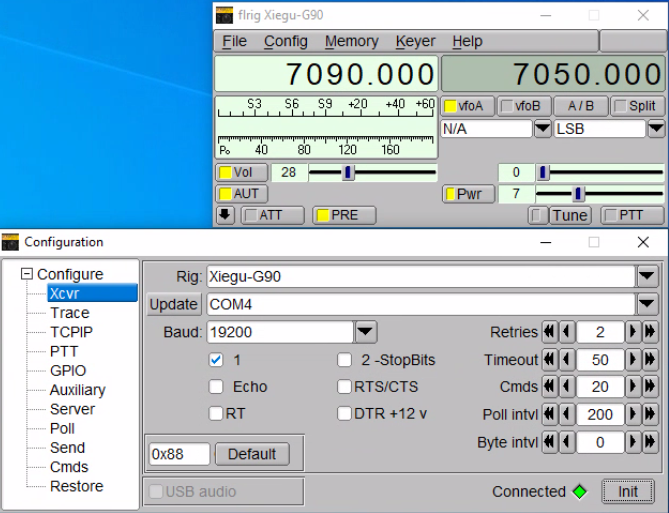Enable the RTS/CTS checkbox
Image resolution: width=669 pixels, height=513 pixels.
click(x=345, y=387)
